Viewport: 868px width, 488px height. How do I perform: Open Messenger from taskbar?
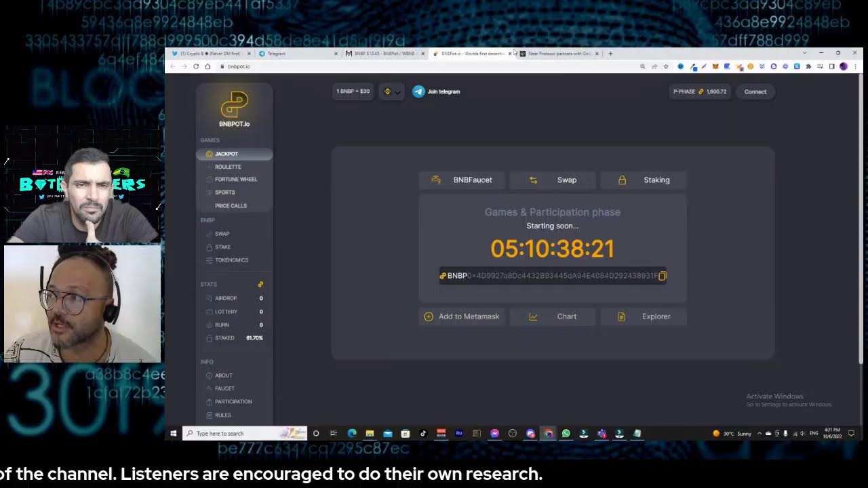coord(495,433)
